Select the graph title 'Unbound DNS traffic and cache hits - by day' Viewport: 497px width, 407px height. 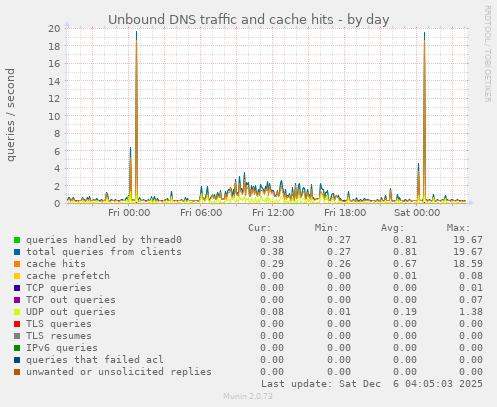coord(249,20)
